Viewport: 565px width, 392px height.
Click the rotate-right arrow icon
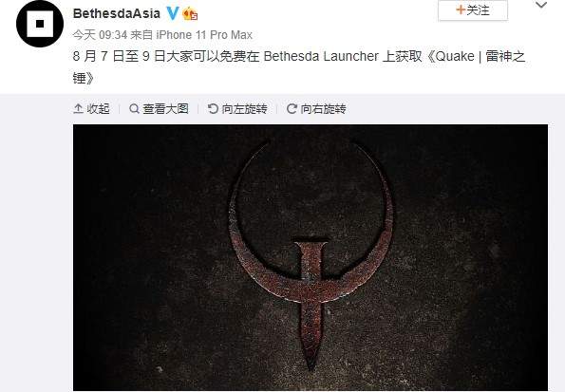pyautogui.click(x=292, y=108)
